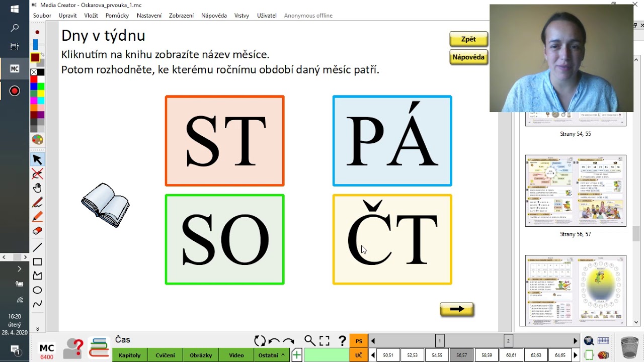Open the Kapitoly tab
The height and width of the screenshot is (362, 644).
130,355
